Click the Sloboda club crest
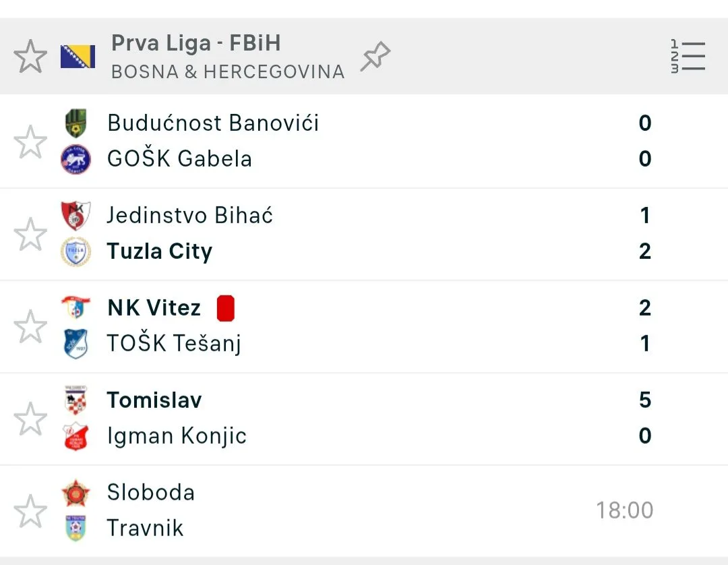Screen dimensions: 728x565 75,493
